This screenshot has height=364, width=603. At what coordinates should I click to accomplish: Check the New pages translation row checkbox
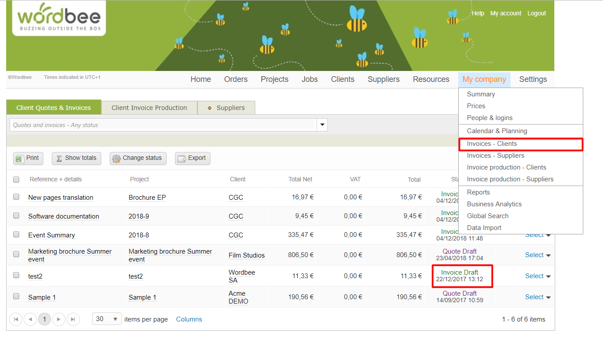[x=16, y=197]
